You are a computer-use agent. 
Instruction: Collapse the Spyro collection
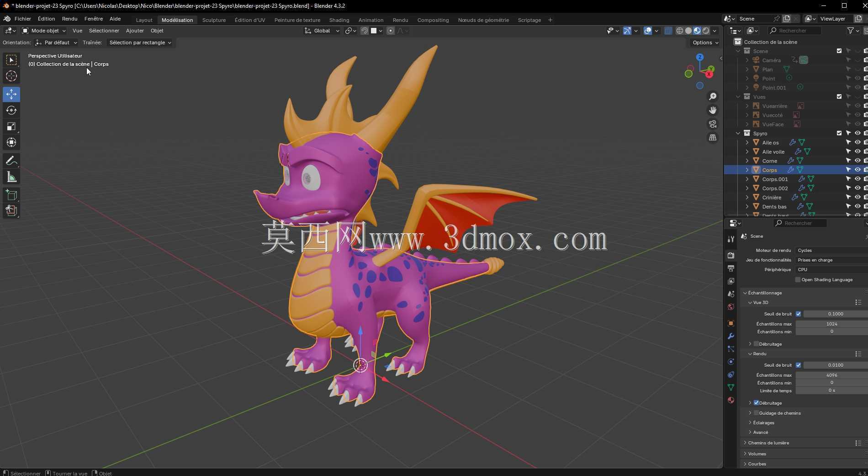[738, 133]
